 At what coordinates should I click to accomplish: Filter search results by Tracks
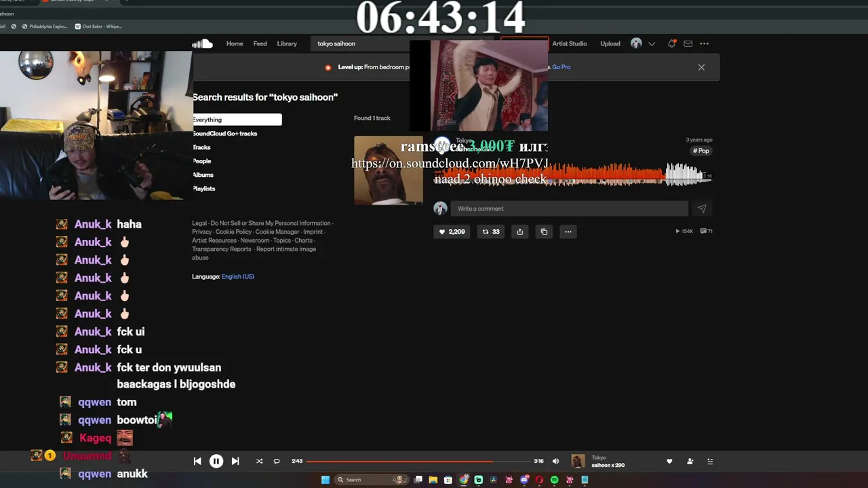(x=201, y=147)
